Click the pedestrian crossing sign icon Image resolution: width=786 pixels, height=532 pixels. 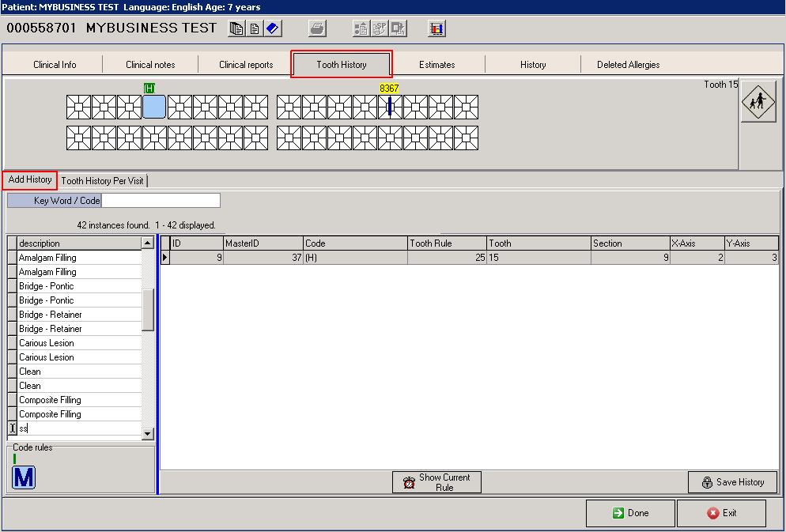[x=758, y=102]
